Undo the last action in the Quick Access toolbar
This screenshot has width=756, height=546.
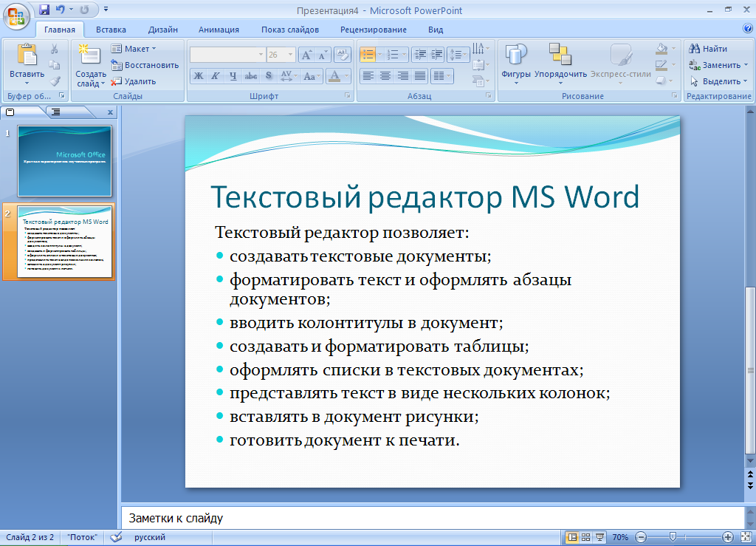point(61,9)
